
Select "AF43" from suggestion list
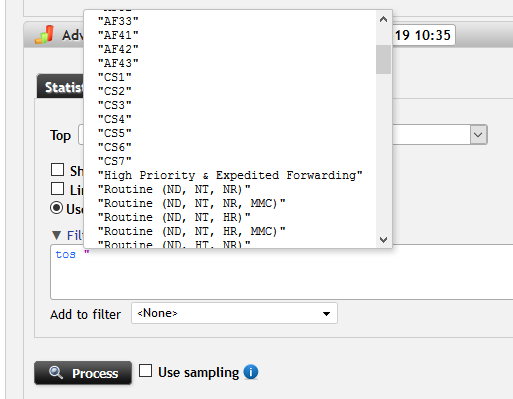(118, 63)
